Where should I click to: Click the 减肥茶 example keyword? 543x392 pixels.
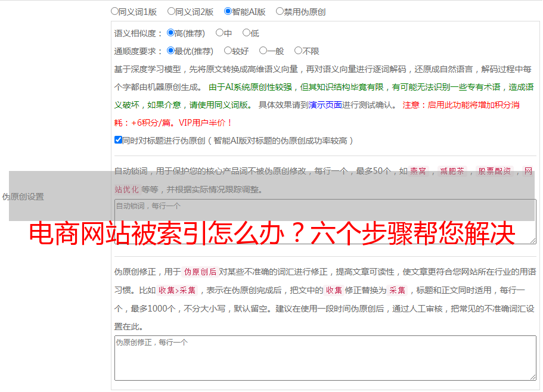click(452, 171)
